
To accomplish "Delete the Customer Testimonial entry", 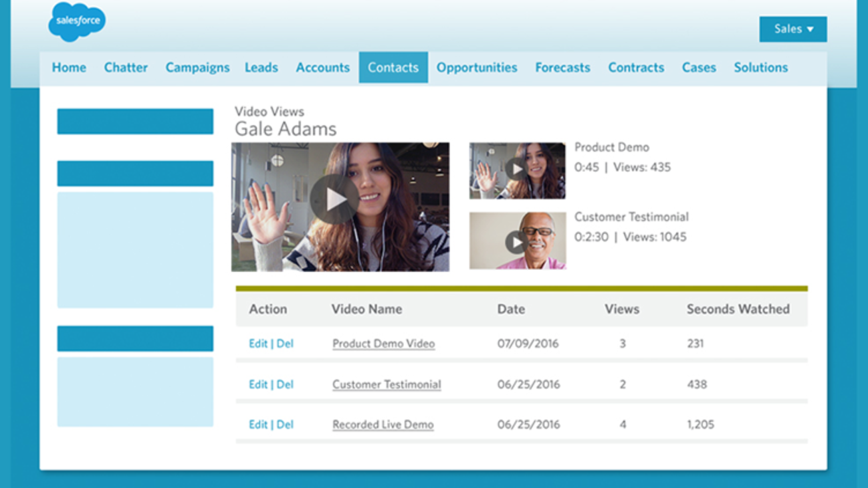I will (286, 384).
